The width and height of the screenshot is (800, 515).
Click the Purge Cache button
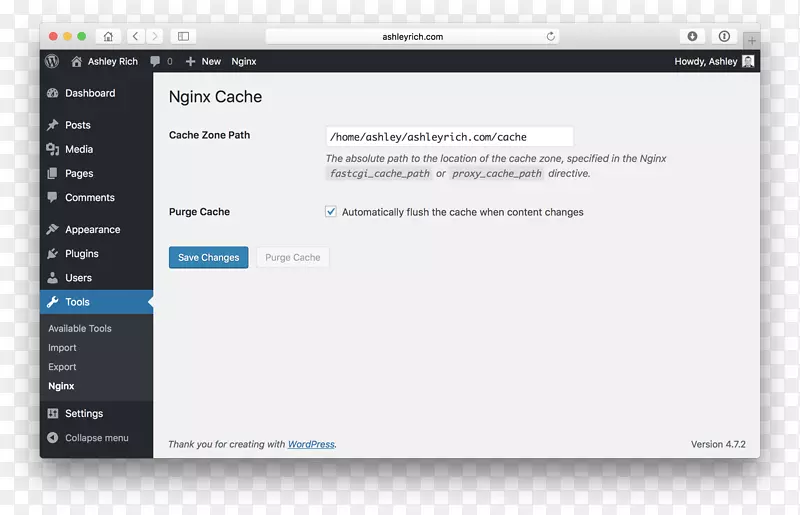coord(293,257)
